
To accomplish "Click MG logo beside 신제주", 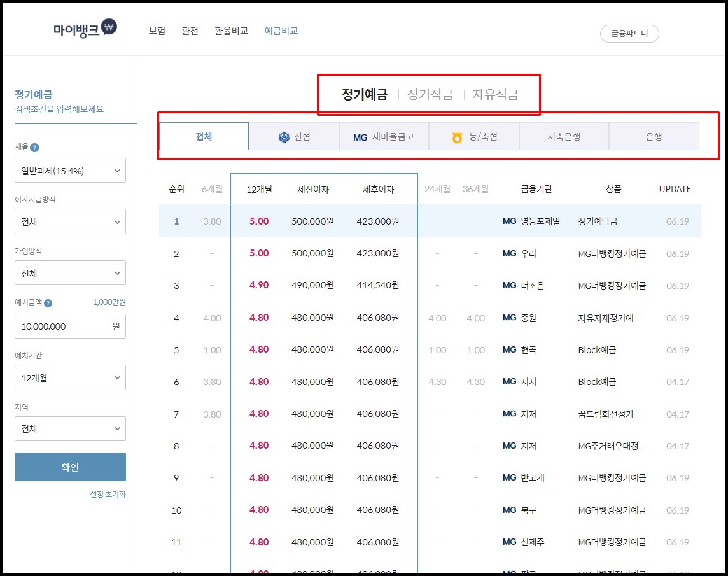I will tap(509, 542).
